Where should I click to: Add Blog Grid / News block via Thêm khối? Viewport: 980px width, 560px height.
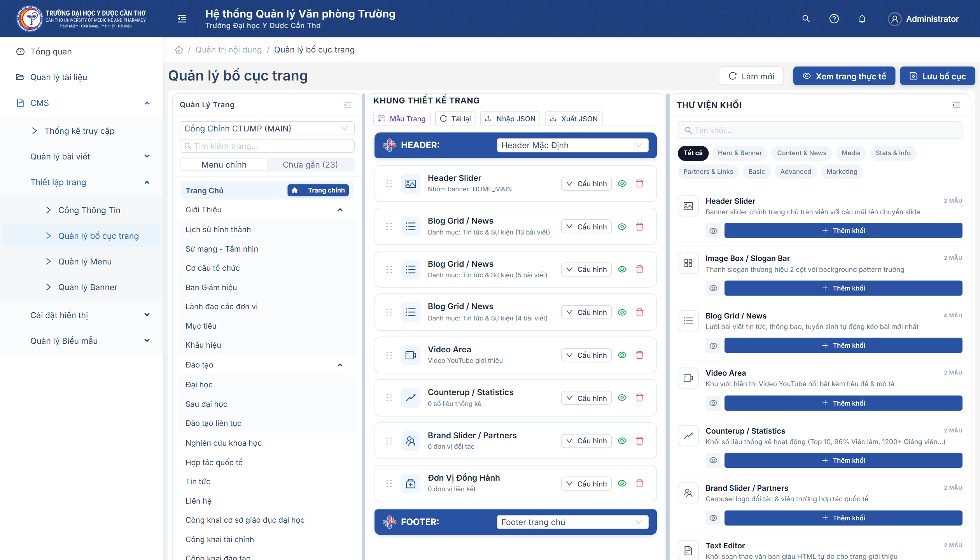point(843,345)
